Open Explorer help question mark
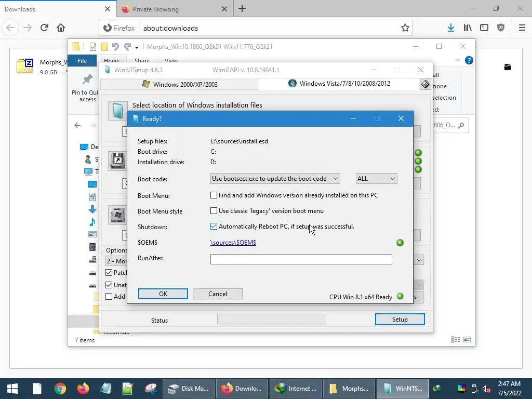Image resolution: width=532 pixels, height=399 pixels. (x=469, y=60)
